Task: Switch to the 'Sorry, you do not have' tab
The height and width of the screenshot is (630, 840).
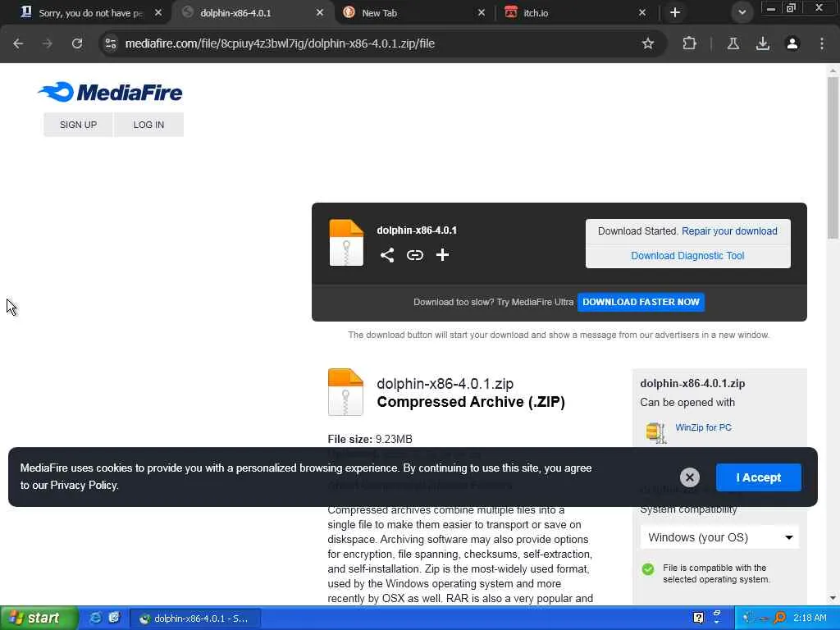Action: 89,13
